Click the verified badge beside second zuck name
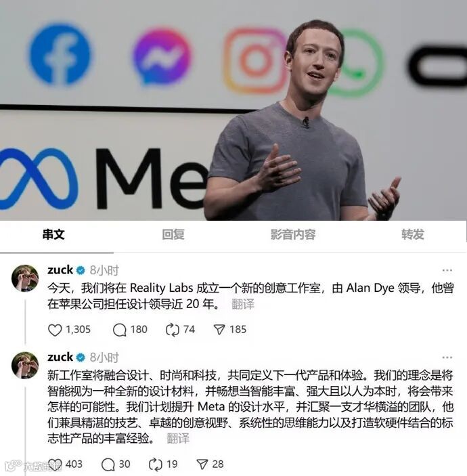The image size is (467, 476). tap(81, 358)
